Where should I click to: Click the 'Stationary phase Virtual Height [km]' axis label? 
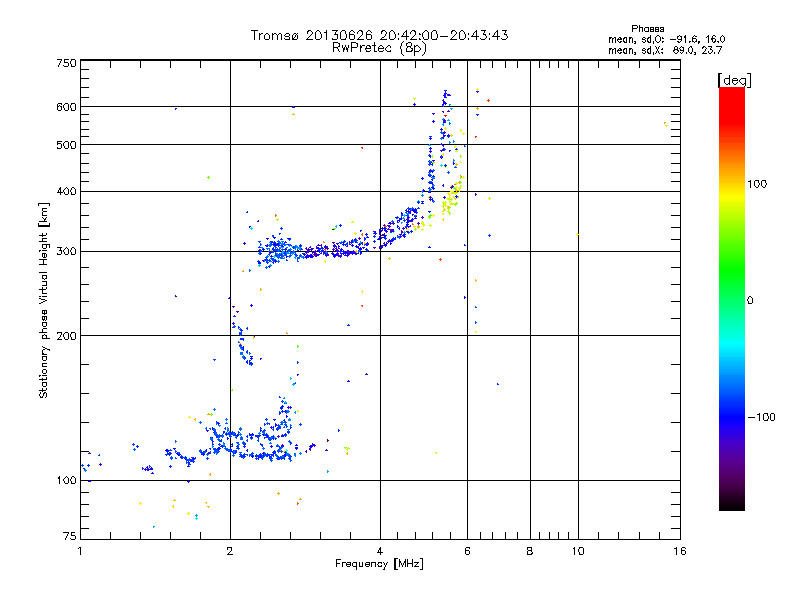click(x=44, y=301)
